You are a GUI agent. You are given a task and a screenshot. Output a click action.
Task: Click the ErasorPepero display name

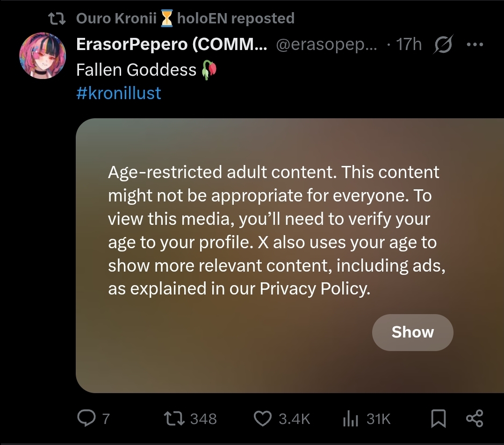click(x=172, y=44)
